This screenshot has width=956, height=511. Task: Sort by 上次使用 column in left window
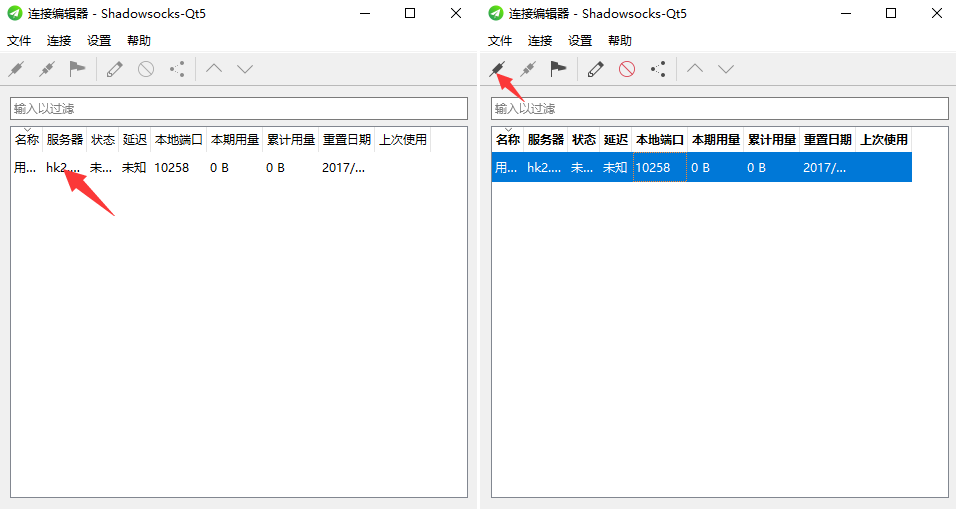pos(403,140)
